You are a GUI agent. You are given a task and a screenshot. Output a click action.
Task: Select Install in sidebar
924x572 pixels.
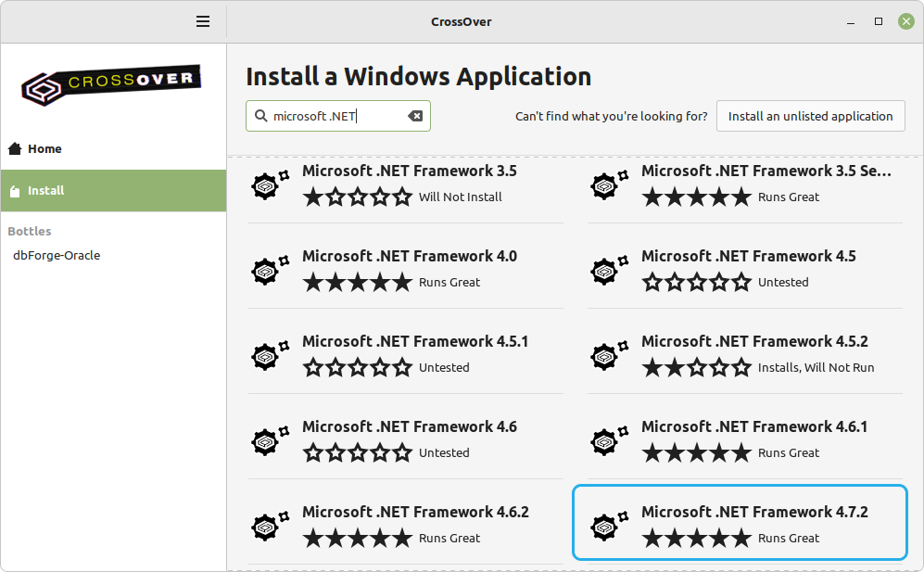pos(113,190)
